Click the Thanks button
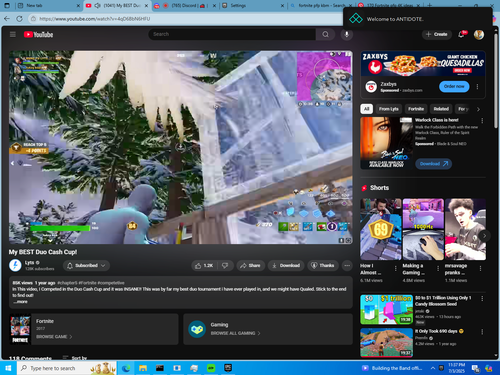 pos(323,266)
